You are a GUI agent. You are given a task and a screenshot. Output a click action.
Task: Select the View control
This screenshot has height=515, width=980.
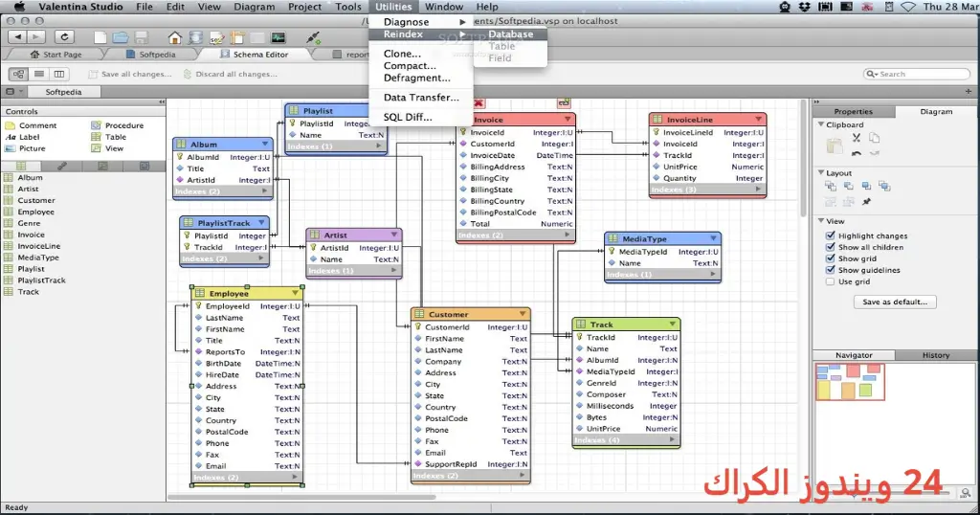click(107, 148)
